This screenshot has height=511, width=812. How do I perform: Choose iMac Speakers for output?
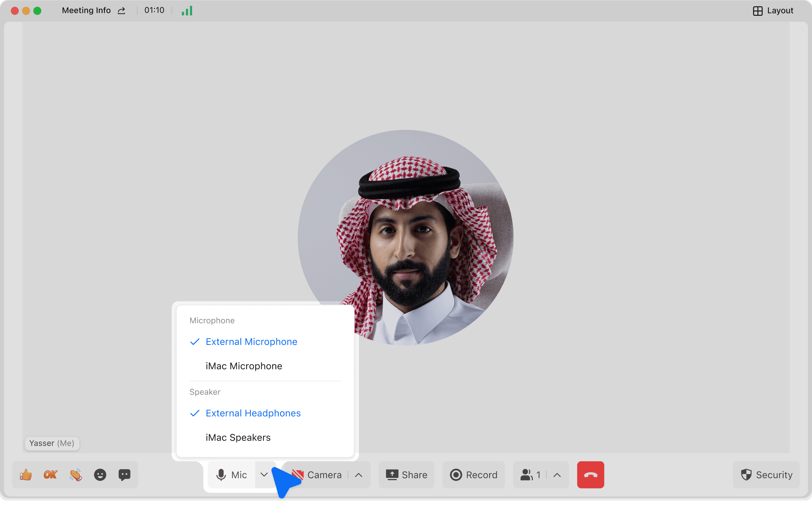pyautogui.click(x=238, y=437)
